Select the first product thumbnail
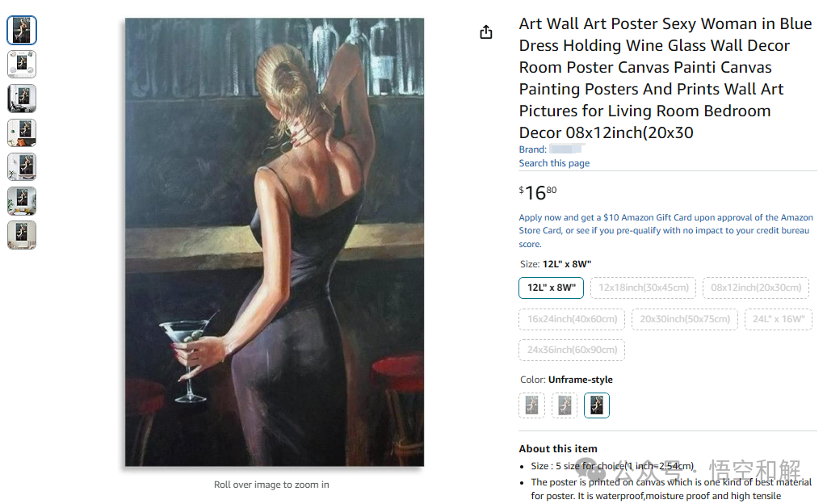 pos(22,30)
